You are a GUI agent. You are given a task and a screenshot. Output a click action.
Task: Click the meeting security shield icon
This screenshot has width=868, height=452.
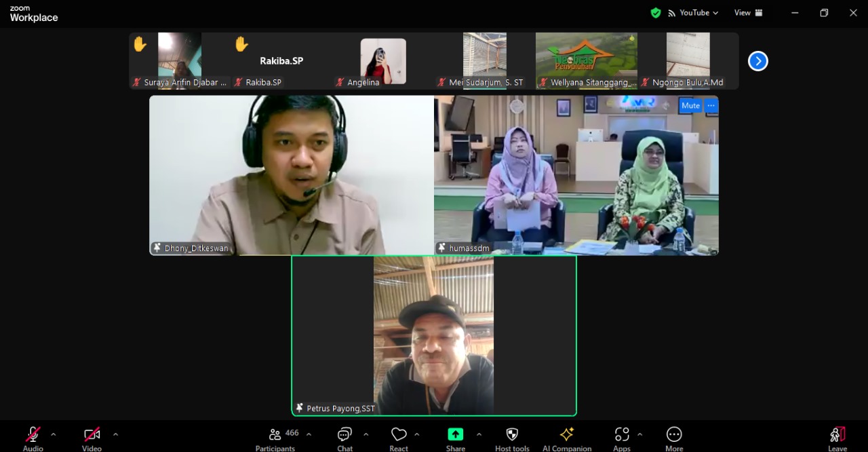point(655,12)
